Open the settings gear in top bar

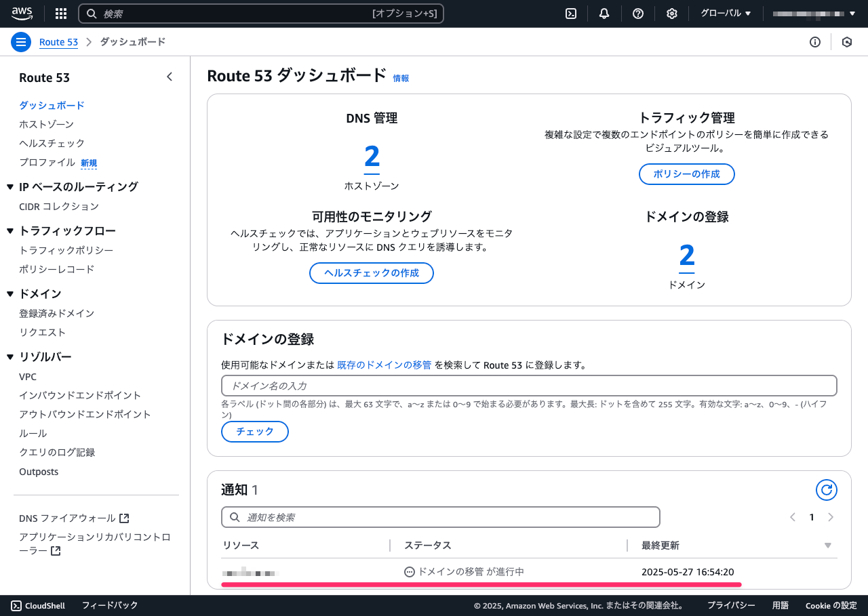pyautogui.click(x=672, y=14)
